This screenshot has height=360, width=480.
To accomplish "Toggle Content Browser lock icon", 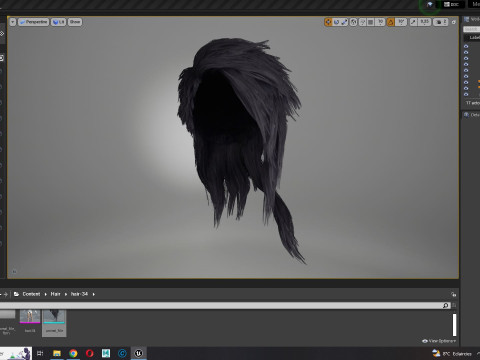I will (x=453, y=294).
